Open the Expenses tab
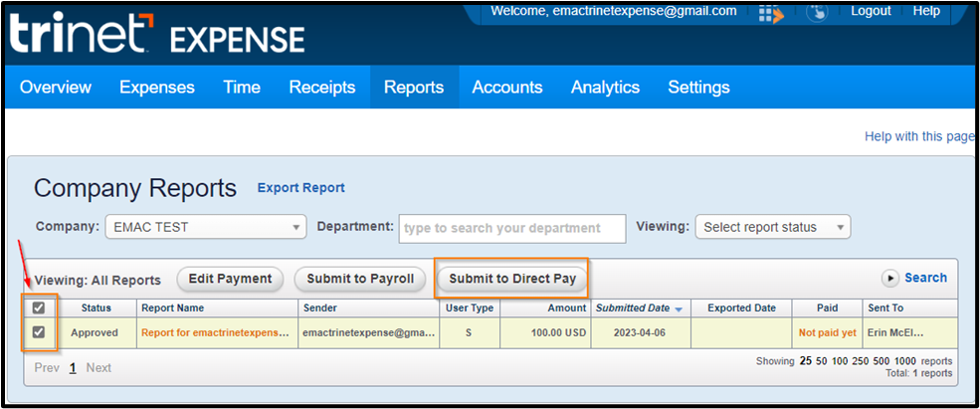 (157, 87)
